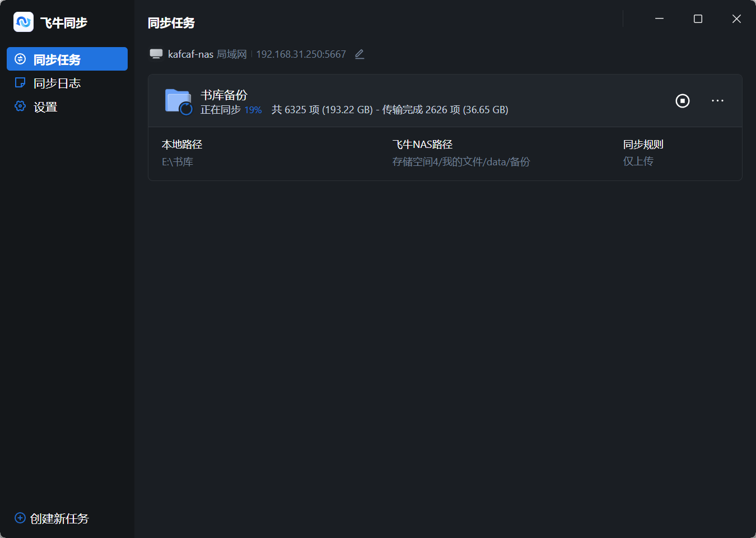Click the kafcaf-nas device name

[x=190, y=54]
